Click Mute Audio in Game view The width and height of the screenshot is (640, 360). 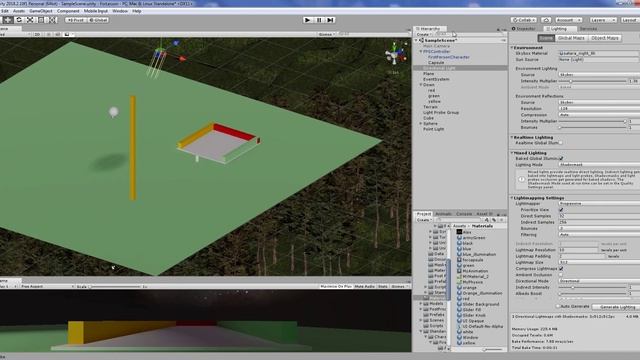point(364,287)
